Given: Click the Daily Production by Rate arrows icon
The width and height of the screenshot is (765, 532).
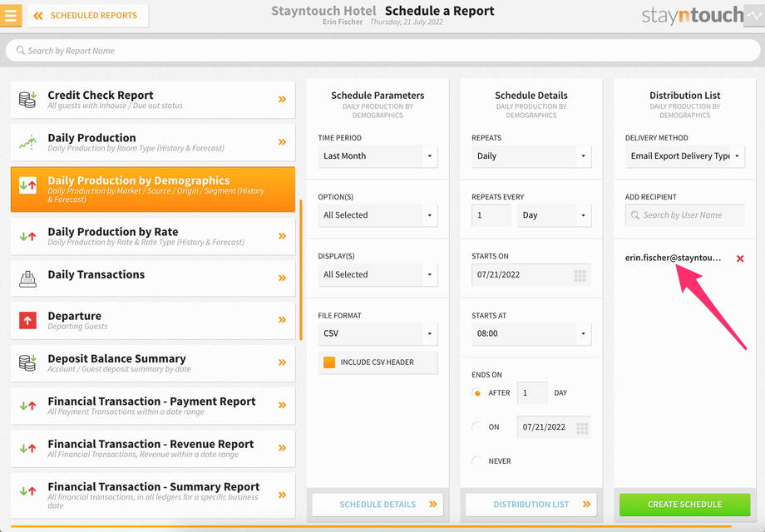Looking at the screenshot, I should 27,237.
